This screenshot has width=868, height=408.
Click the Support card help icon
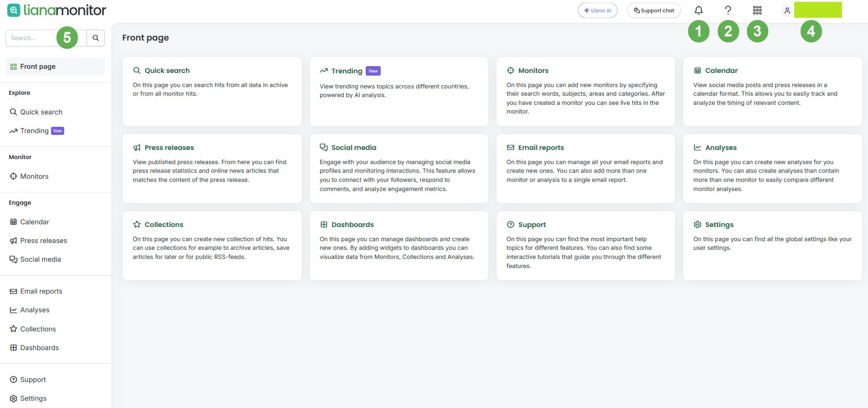(x=511, y=224)
